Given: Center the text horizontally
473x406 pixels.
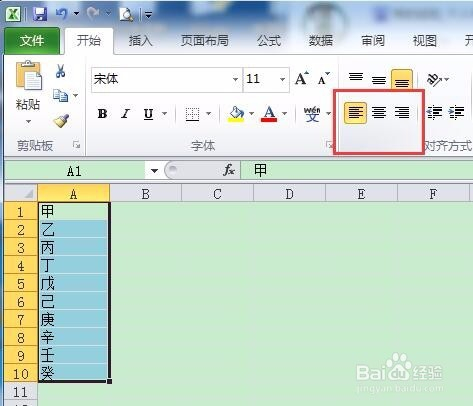Looking at the screenshot, I should [379, 113].
